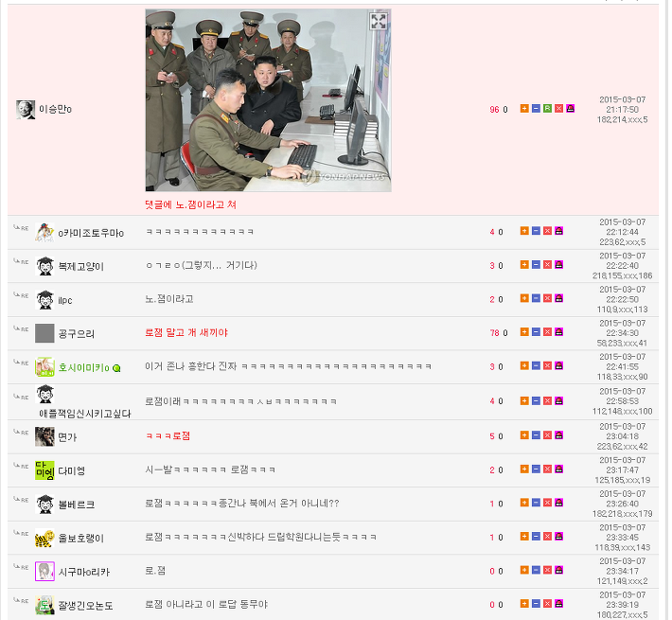
Task: Upvote 시구마o리카's comment with orange plus
Action: pyautogui.click(x=524, y=570)
